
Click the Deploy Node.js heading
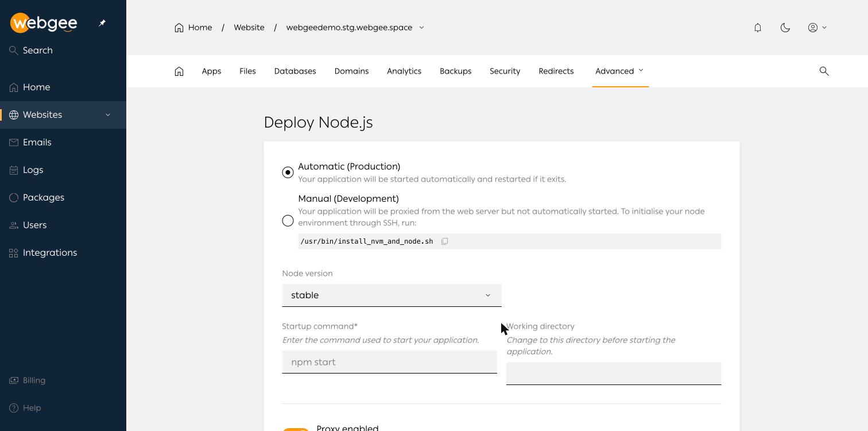point(318,122)
